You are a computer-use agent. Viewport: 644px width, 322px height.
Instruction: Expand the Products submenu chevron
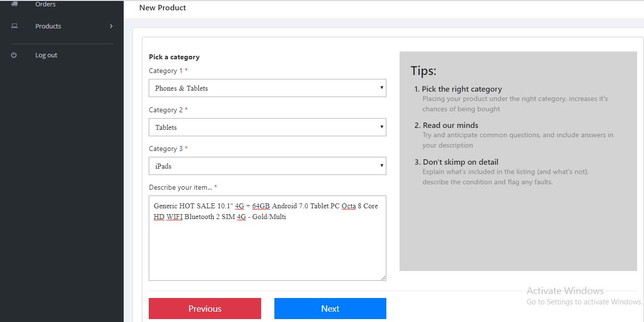click(111, 26)
